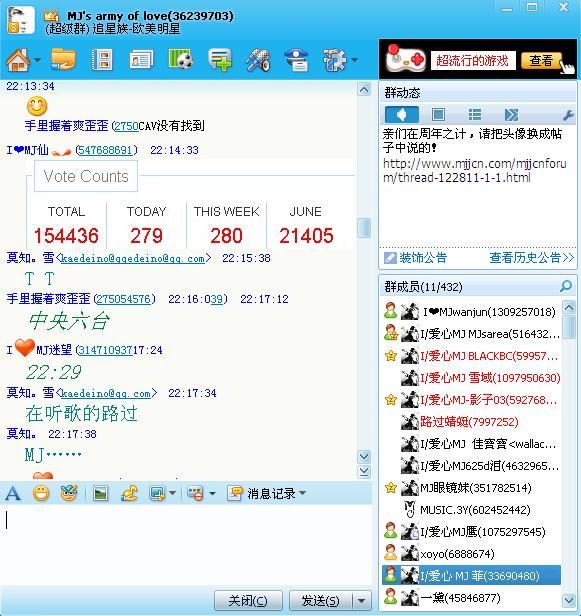This screenshot has width=581, height=616.
Task: Open the group settings gear icon
Action: pyautogui.click(x=334, y=60)
